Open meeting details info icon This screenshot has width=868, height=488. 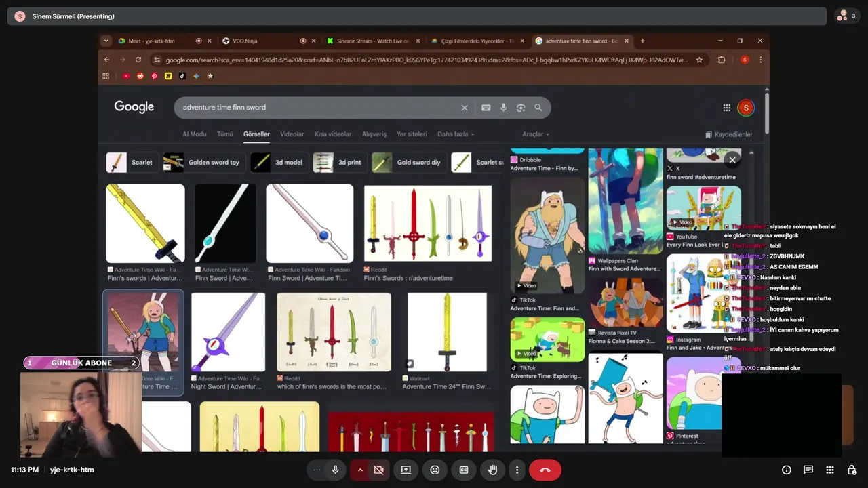(787, 470)
